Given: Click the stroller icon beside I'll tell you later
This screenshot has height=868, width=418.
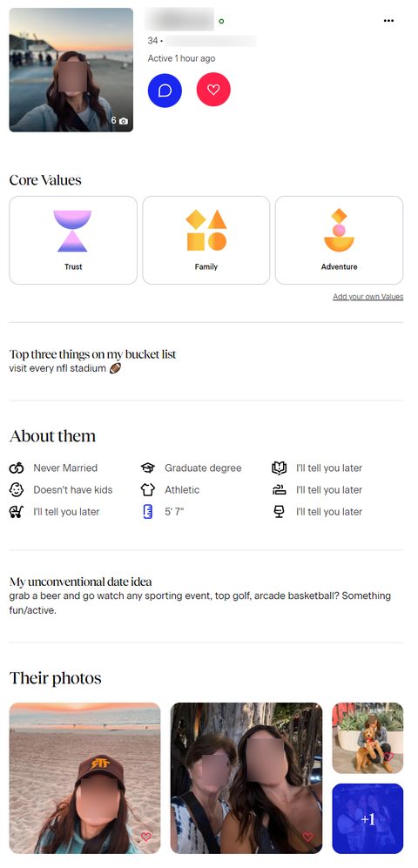Looking at the screenshot, I should point(17,512).
